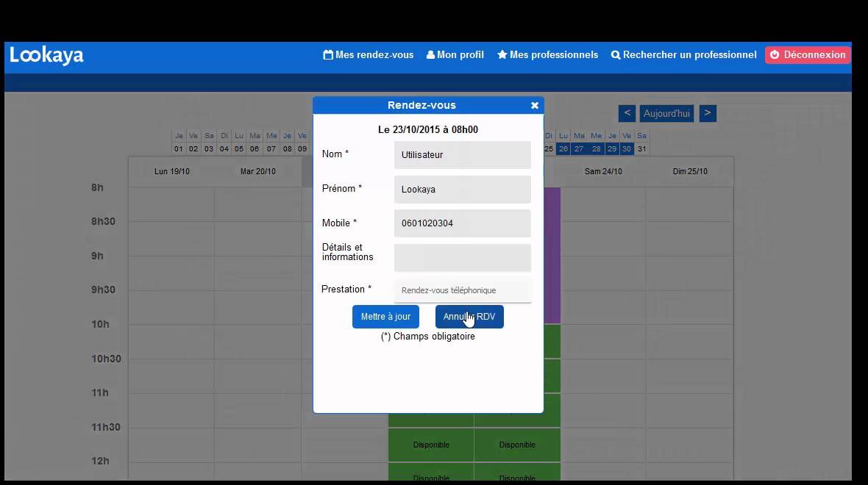The height and width of the screenshot is (485, 868).
Task: Click the star icon beside Mes professionnels
Action: pyautogui.click(x=502, y=55)
